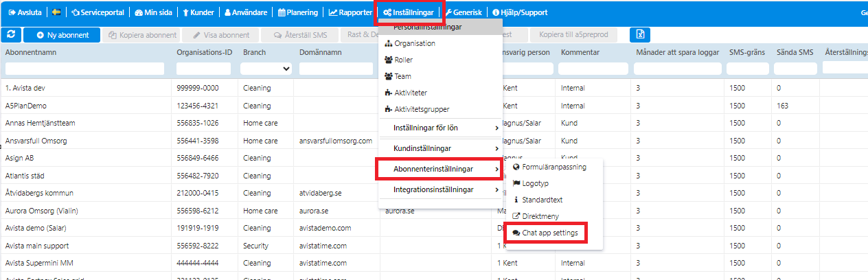Image resolution: width=868 pixels, height=280 pixels.
Task: Sort by Kommentar column header
Action: [x=580, y=52]
